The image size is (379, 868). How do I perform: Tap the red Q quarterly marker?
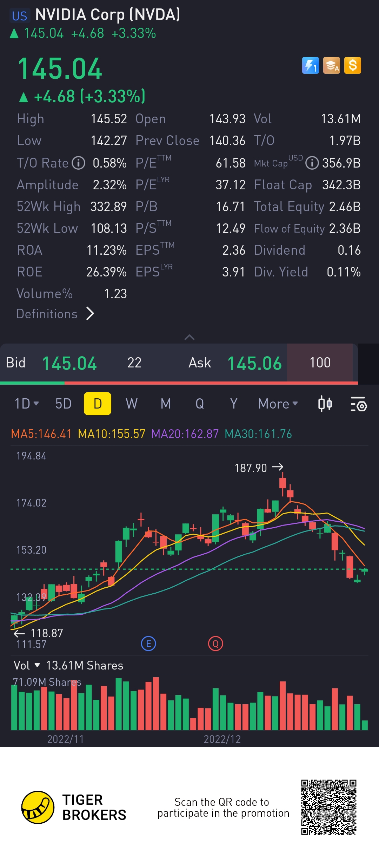215,644
